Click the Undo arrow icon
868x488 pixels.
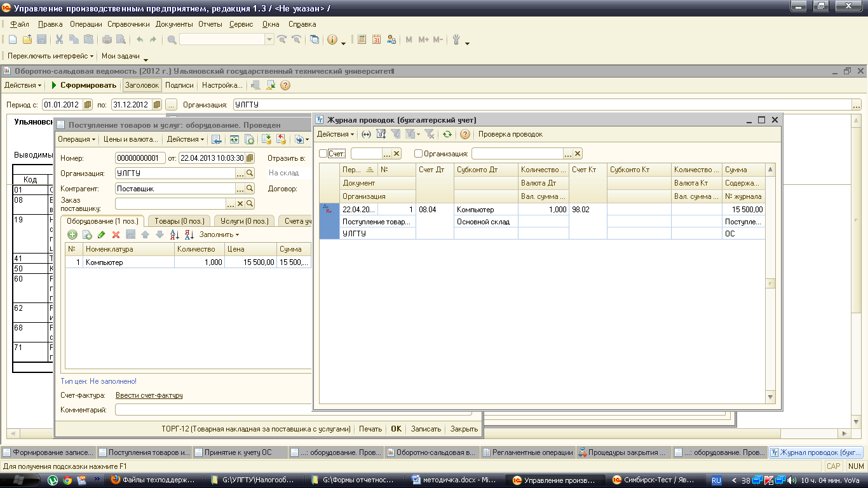pos(139,39)
